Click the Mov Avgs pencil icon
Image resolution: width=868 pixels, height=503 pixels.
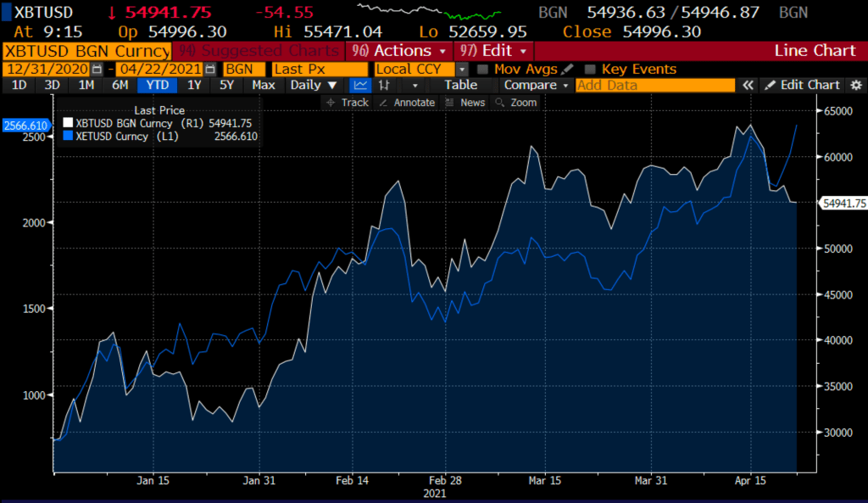pos(567,69)
